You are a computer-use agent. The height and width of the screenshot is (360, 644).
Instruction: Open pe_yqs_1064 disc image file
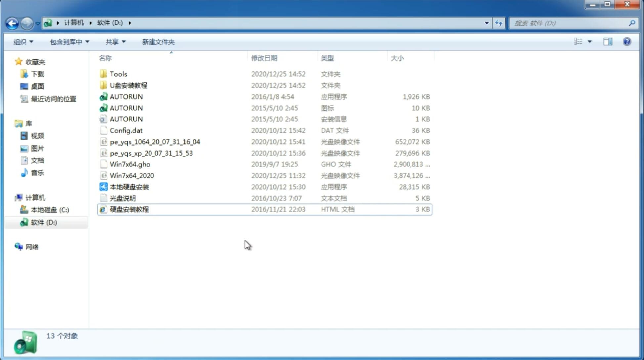coord(155,142)
